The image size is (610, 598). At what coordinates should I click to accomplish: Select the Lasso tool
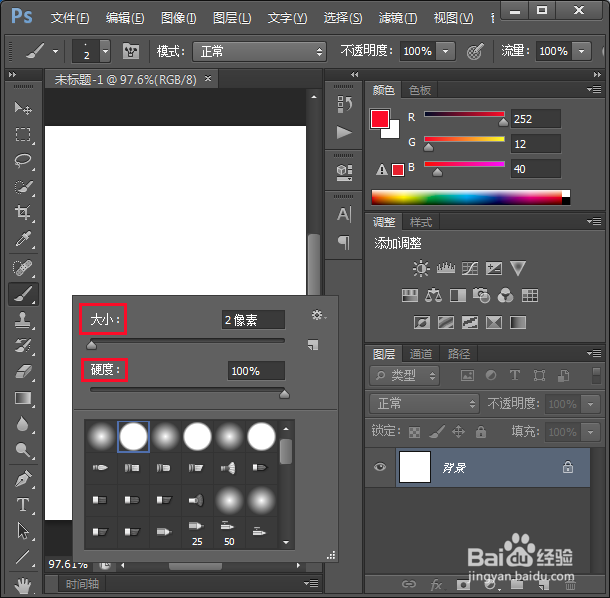tap(23, 160)
